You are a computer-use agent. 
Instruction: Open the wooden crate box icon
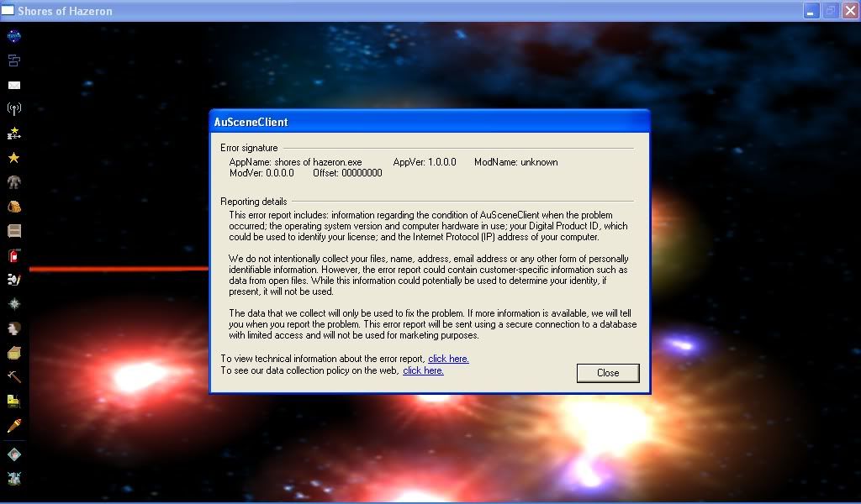[13, 353]
